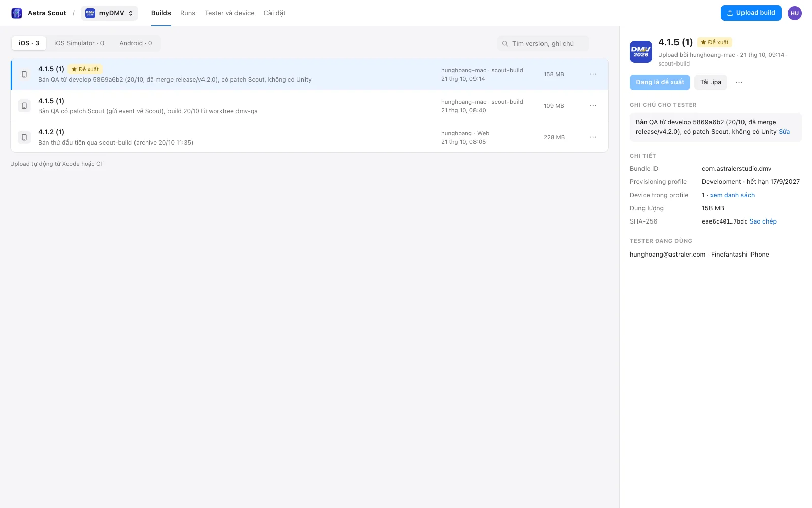The width and height of the screenshot is (812, 508).
Task: Click the Astra Scout logo icon
Action: (x=17, y=13)
